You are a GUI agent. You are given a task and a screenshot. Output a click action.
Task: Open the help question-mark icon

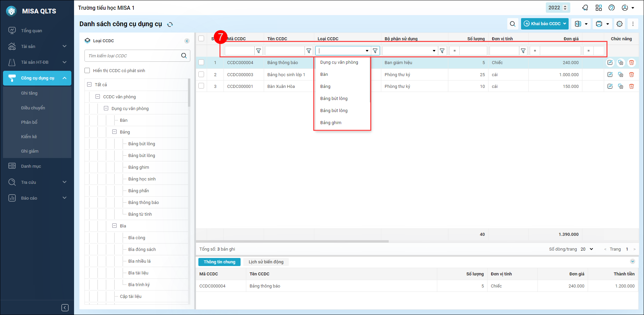(x=612, y=8)
